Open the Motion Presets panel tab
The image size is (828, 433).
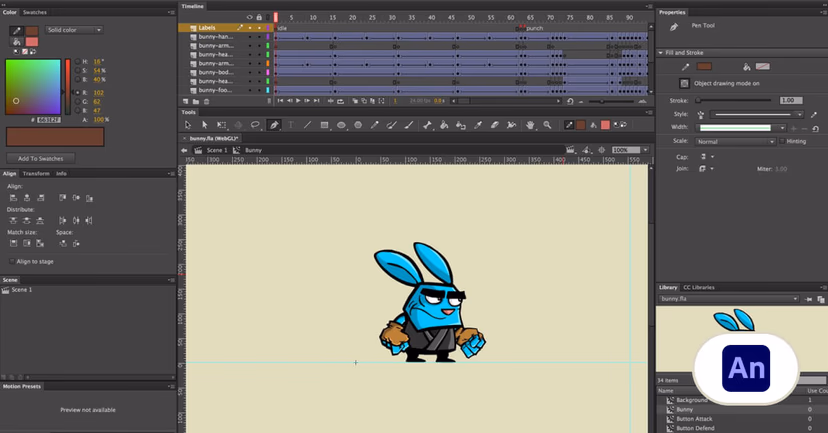[x=22, y=387]
